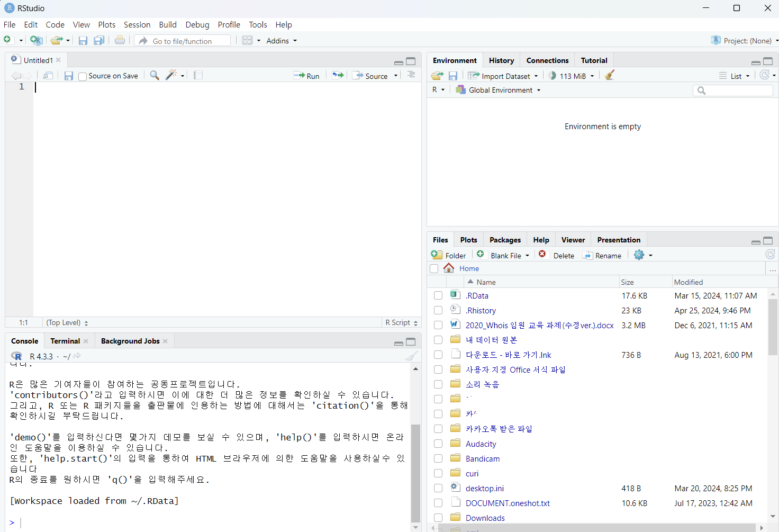The image size is (779, 532).
Task: Toggle the document outline icon
Action: 411,75
